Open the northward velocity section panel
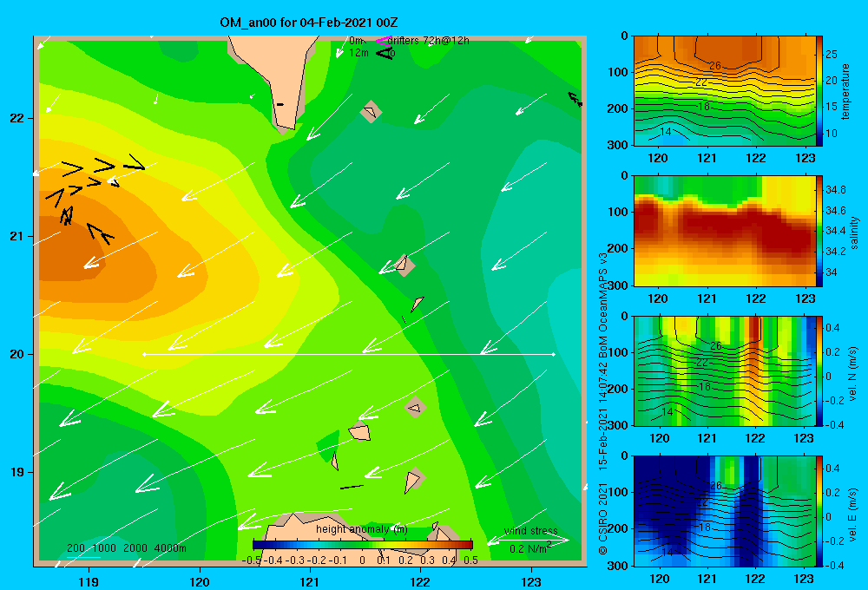Image resolution: width=868 pixels, height=590 pixels. click(x=725, y=370)
